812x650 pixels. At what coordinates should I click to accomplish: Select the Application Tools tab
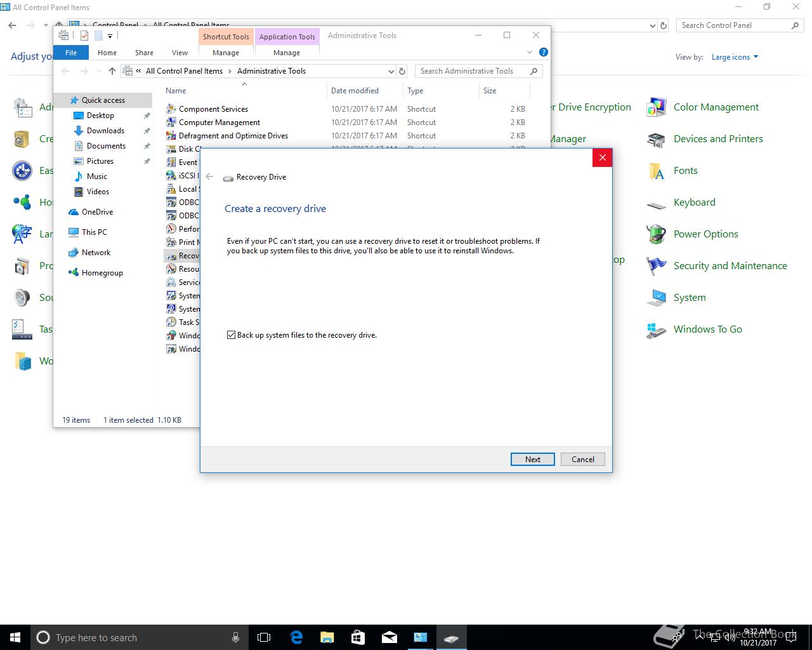[287, 37]
